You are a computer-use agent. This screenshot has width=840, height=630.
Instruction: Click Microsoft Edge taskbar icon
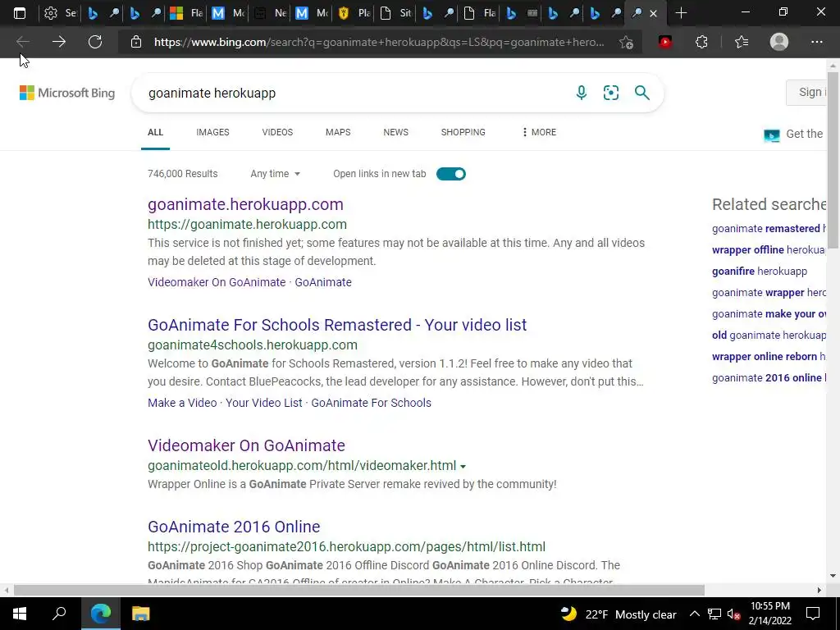[100, 614]
